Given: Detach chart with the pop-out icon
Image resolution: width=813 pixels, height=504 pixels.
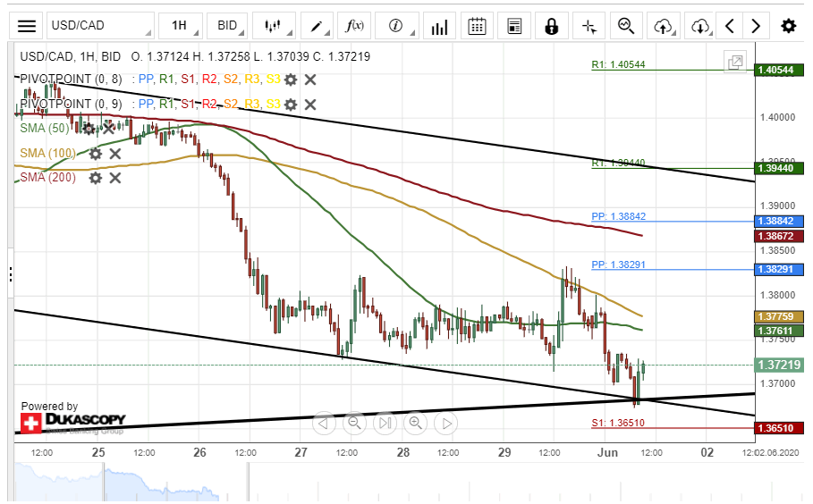Looking at the screenshot, I should (x=735, y=63).
